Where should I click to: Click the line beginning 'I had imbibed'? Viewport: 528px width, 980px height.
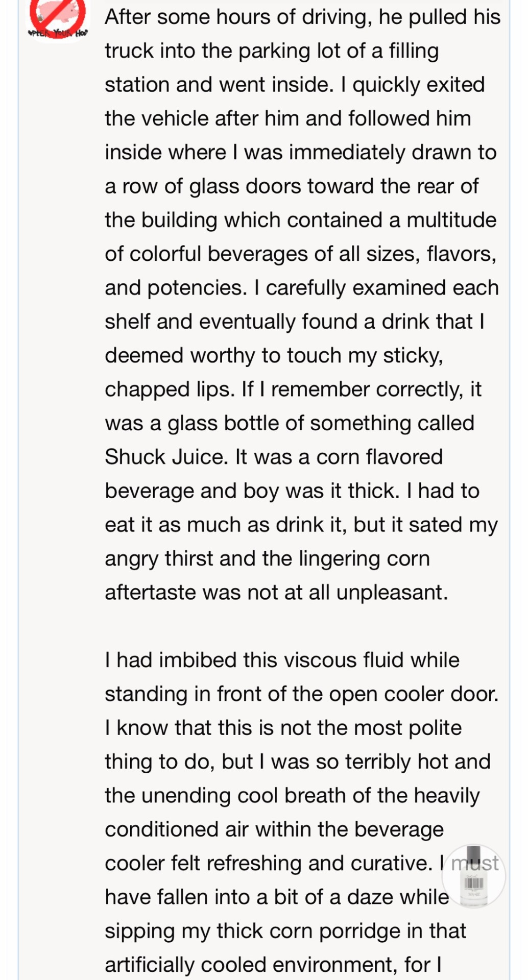pyautogui.click(x=282, y=660)
